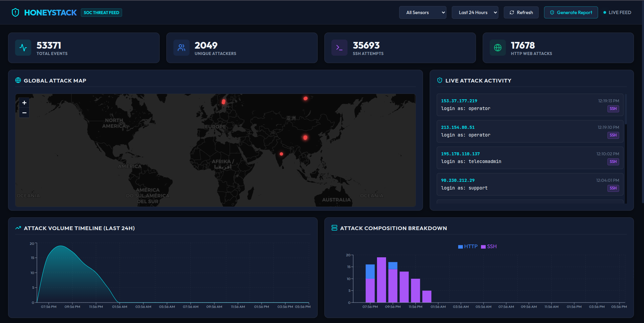
Task: Open the Last 24 Hours time range dropdown
Action: click(x=475, y=12)
